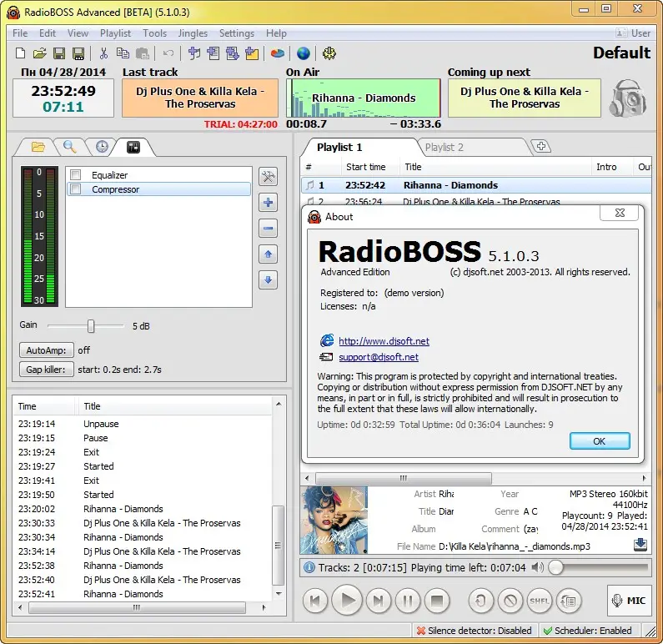Click the Rihanna album art thumbnail
The height and width of the screenshot is (644, 663).
334,520
